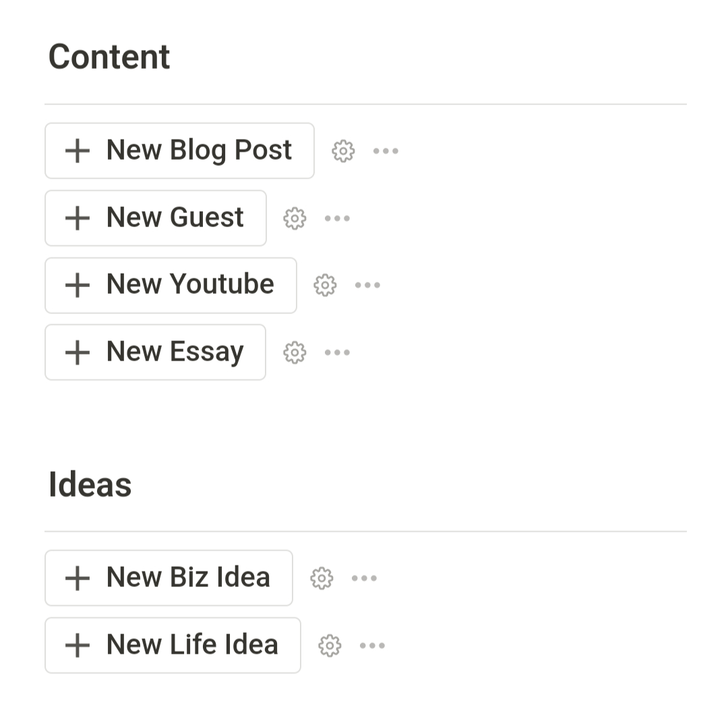This screenshot has height=715, width=728.
Task: Add a New Guest entry
Action: click(x=156, y=218)
